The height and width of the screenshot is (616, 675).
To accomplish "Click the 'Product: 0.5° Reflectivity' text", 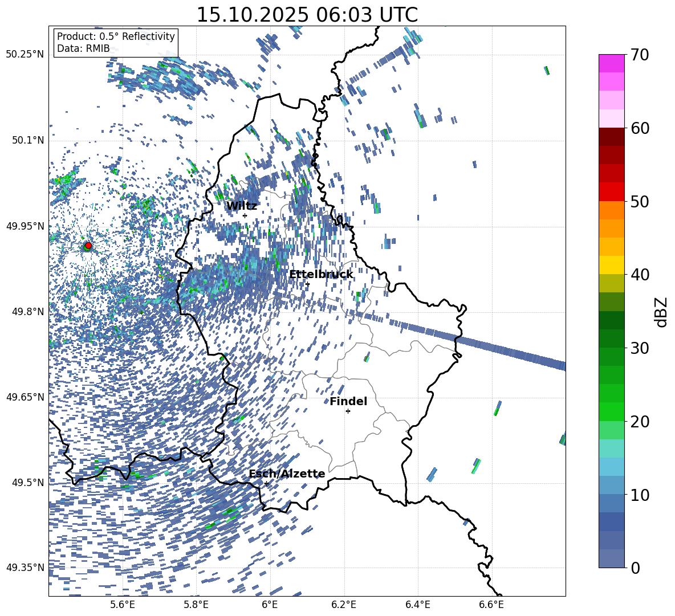I will point(116,36).
